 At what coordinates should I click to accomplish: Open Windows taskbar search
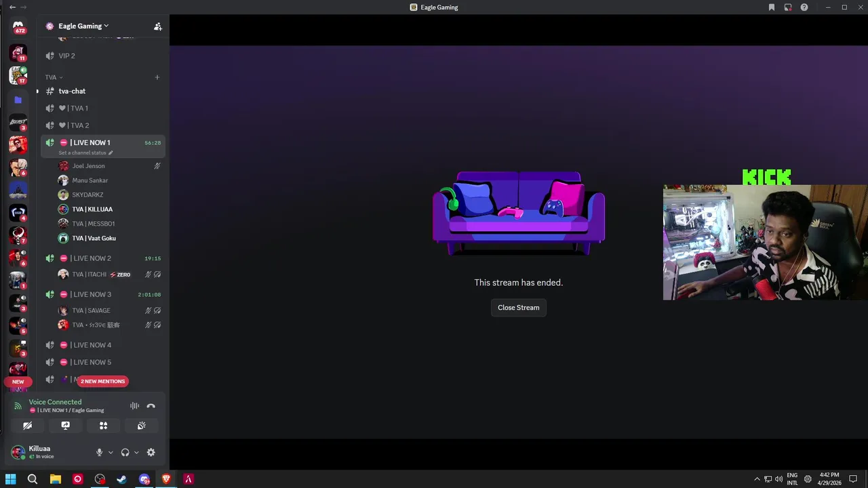(x=33, y=479)
